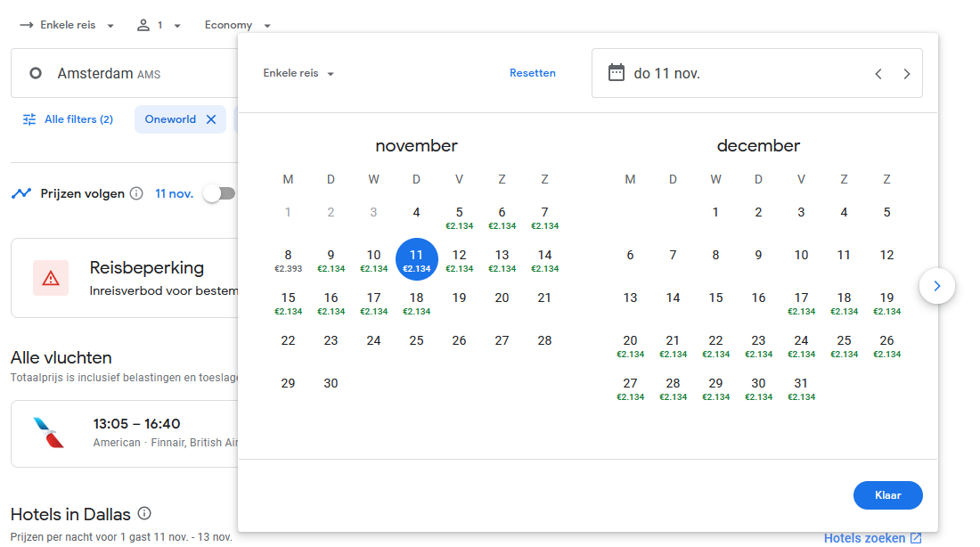Image resolution: width=980 pixels, height=547 pixels.
Task: Toggle the Prijzen volgen price tracking switch
Action: pos(218,193)
